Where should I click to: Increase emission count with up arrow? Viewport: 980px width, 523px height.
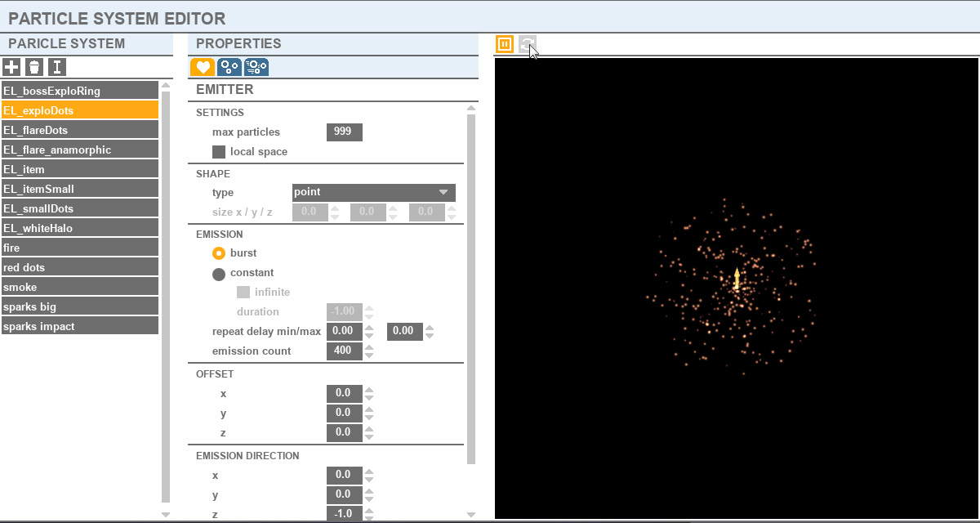pos(369,346)
